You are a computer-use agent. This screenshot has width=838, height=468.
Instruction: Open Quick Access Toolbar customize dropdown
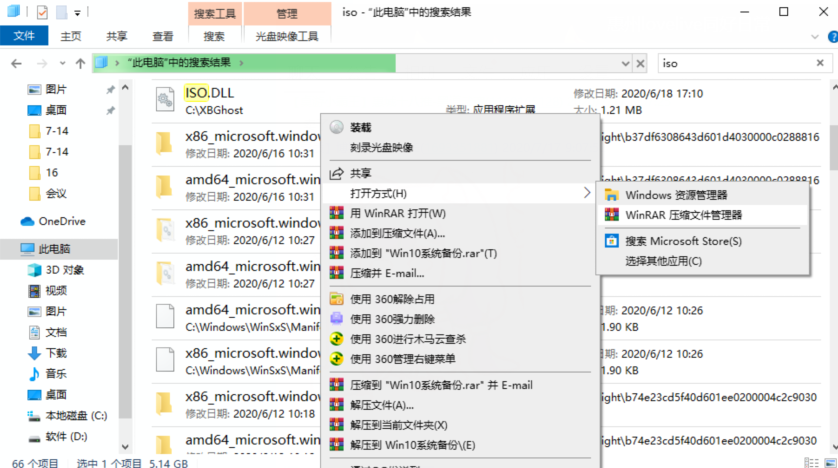(80, 14)
